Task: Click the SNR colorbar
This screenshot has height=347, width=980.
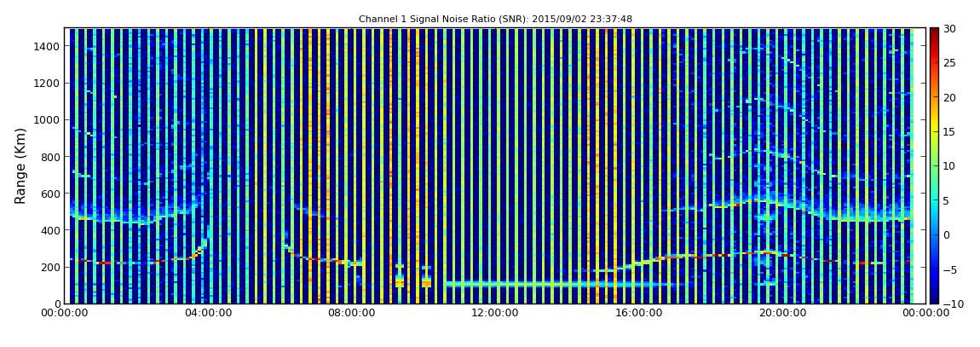Action: tap(934, 165)
